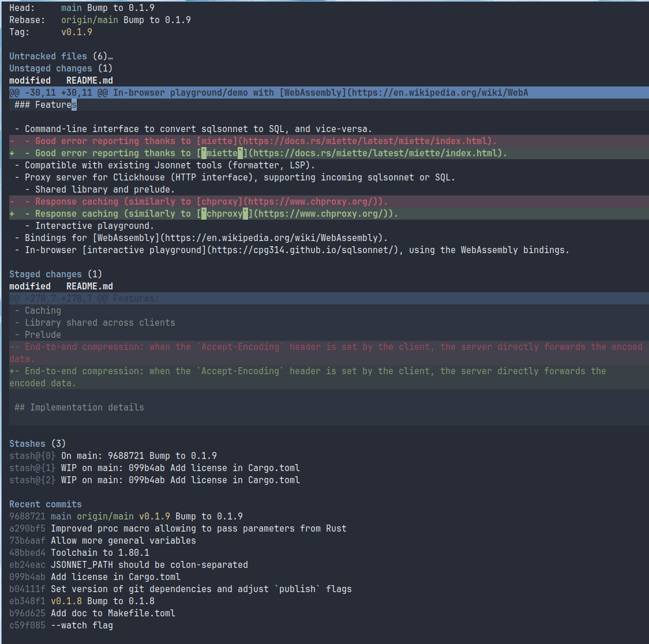Screen dimensions: 649x644
Task: Click the added 'Good error reporting' line
Action: tap(329, 153)
